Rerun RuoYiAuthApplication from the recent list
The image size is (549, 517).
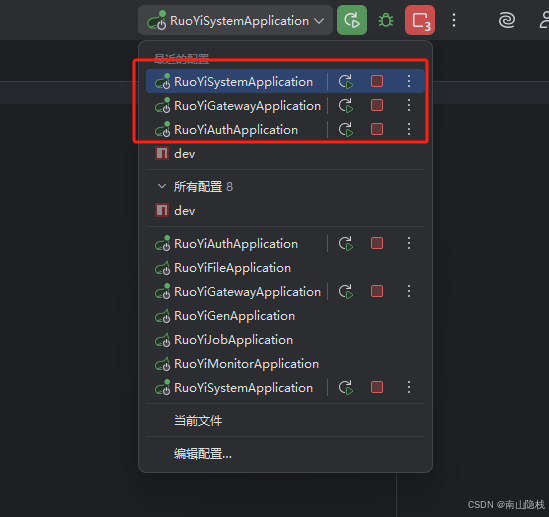point(346,130)
